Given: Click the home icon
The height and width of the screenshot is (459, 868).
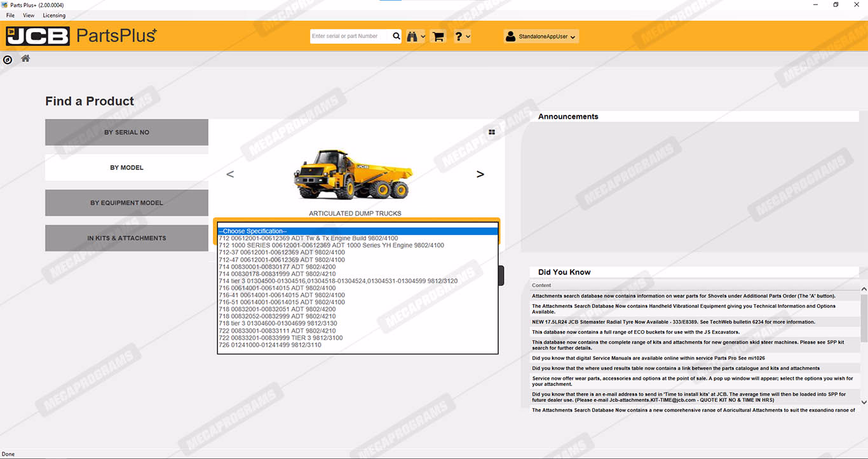Looking at the screenshot, I should click(x=25, y=58).
